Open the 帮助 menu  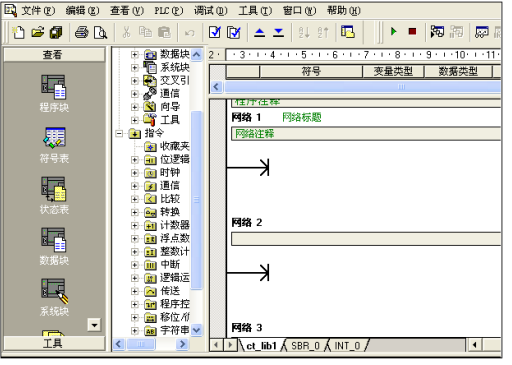344,11
